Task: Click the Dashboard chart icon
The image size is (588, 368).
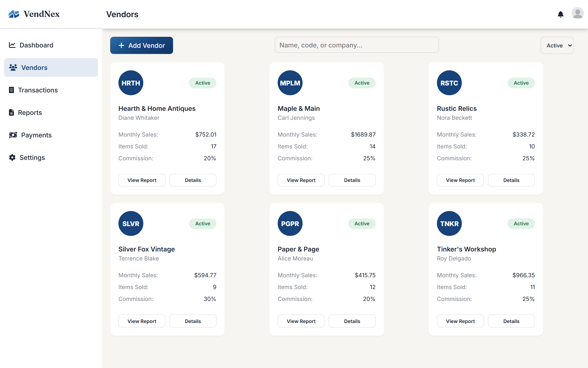Action: tap(12, 45)
